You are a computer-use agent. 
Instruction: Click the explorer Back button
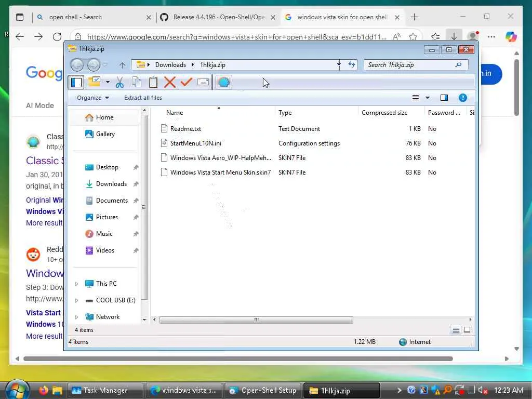coord(77,65)
